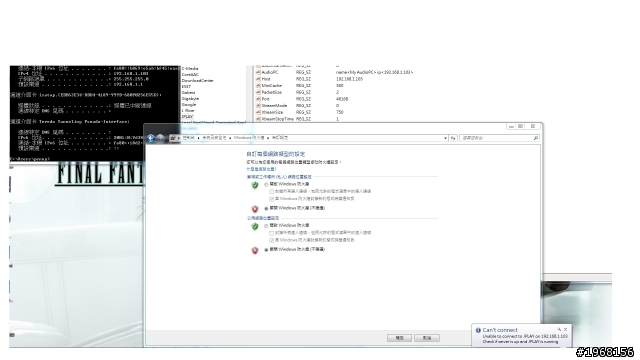Refresh the firewall address bar
The height and width of the screenshot is (360, 640).
[x=453, y=138]
